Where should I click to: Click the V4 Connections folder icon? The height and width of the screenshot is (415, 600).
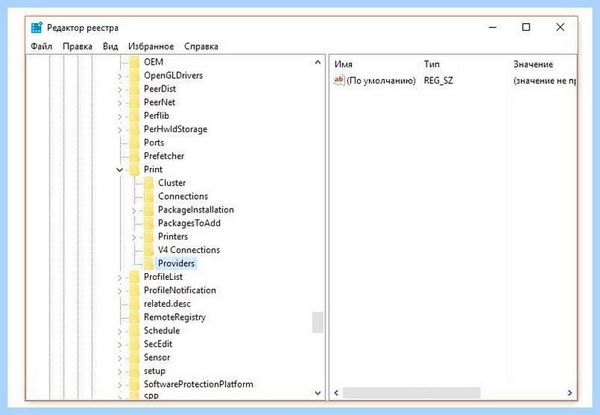tap(149, 250)
